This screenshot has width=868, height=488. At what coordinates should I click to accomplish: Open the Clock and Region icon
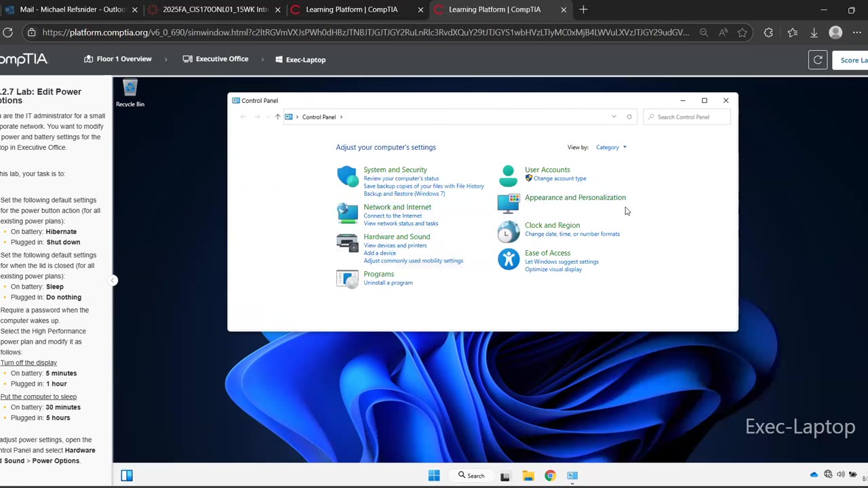508,232
